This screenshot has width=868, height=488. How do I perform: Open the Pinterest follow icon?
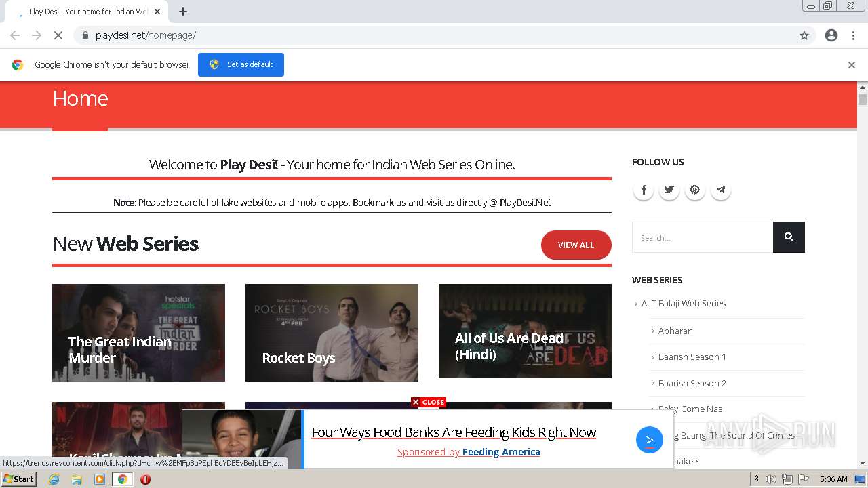click(695, 190)
